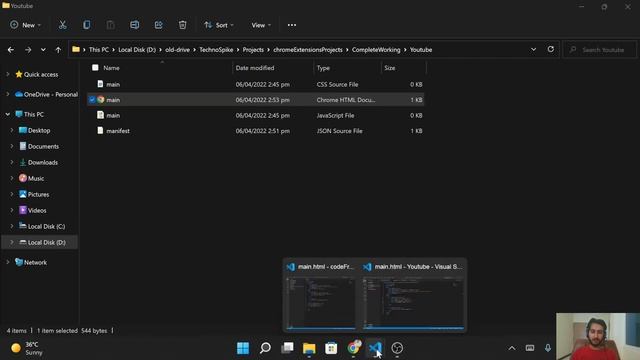Screen dimensions: 640x360
Task: Expand OneDrive - Personal tree node
Action: (7, 94)
